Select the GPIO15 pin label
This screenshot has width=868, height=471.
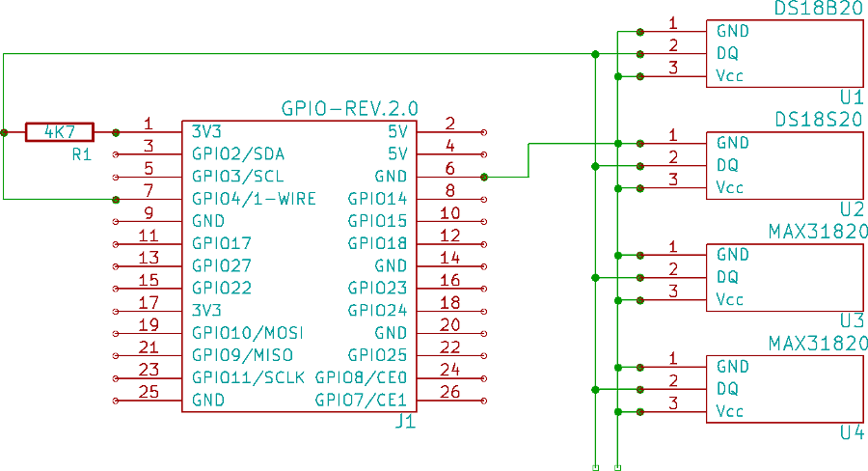(377, 221)
